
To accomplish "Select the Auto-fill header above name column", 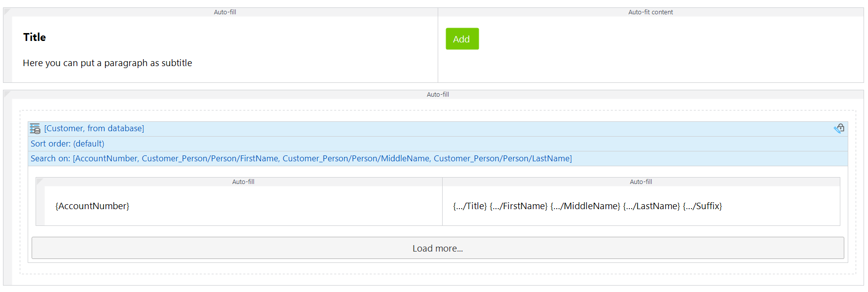I will (x=641, y=182).
